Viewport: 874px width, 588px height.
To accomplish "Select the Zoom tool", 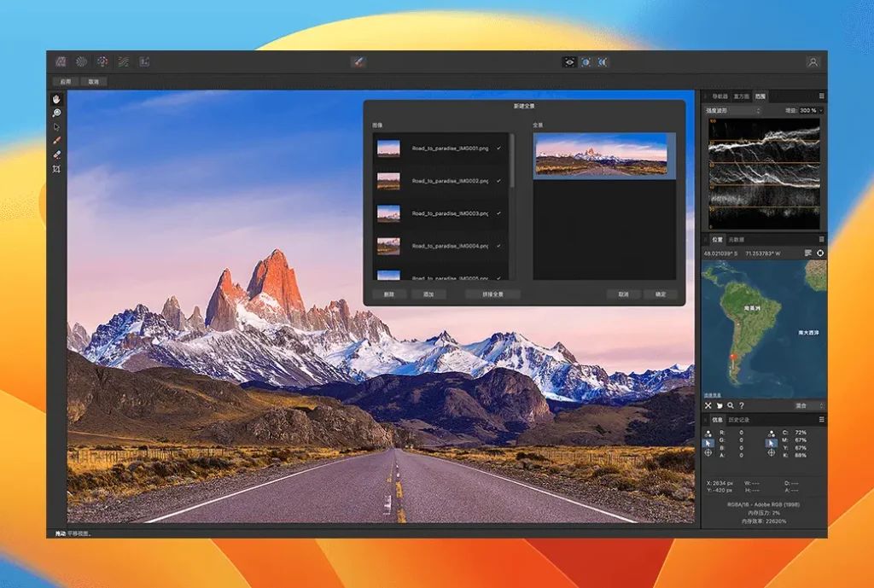I will [56, 114].
